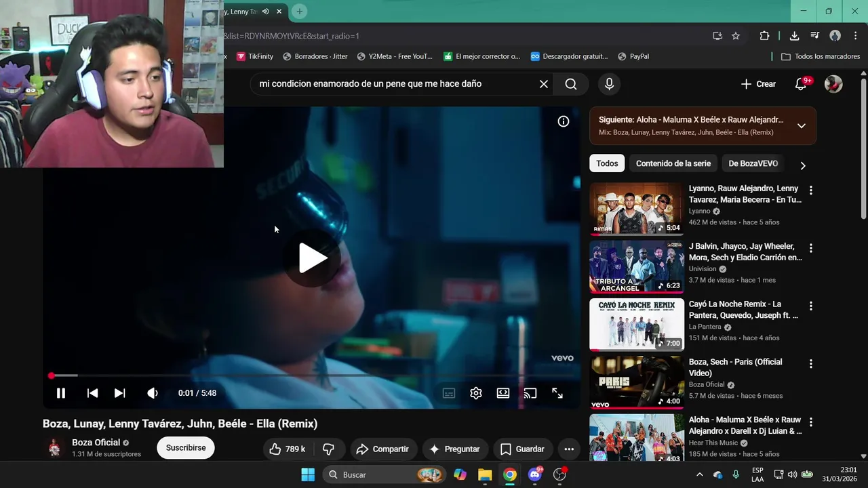Go to the previous video

coord(92,393)
